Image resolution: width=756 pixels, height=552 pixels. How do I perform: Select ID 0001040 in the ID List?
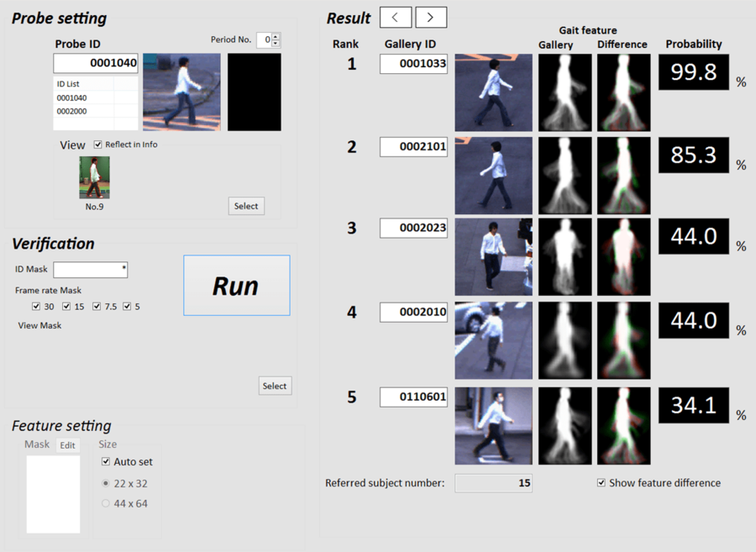click(x=72, y=97)
